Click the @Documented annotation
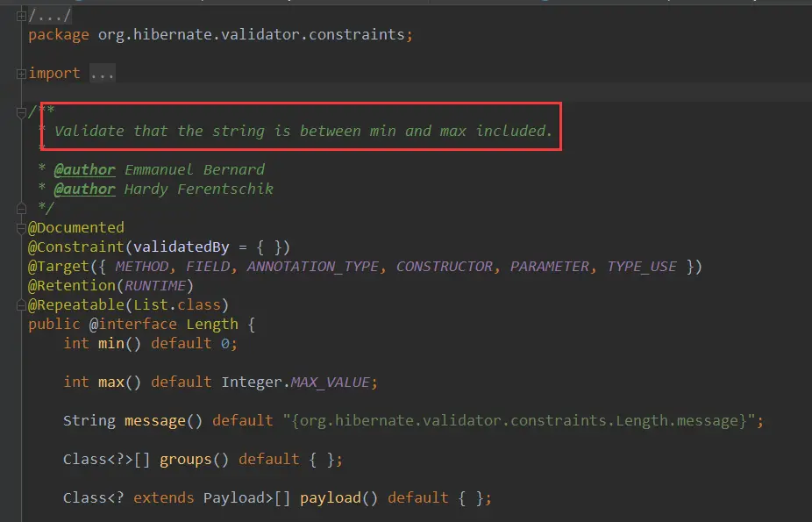 coord(76,228)
